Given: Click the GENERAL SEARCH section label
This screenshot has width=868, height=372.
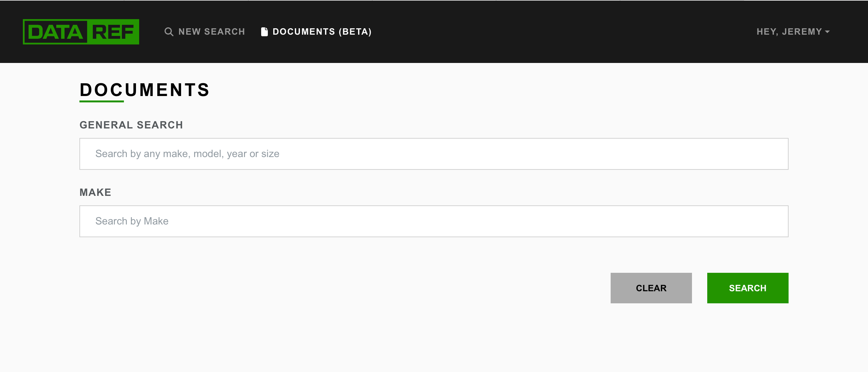Looking at the screenshot, I should click(131, 124).
